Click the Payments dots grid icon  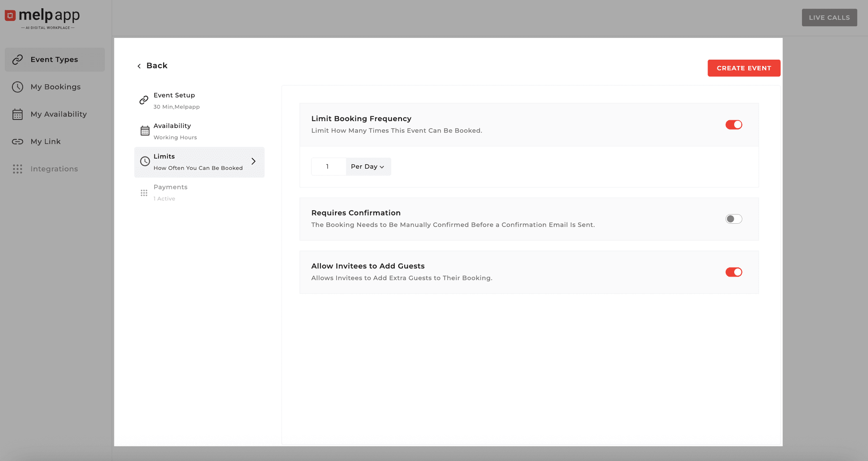pyautogui.click(x=144, y=193)
